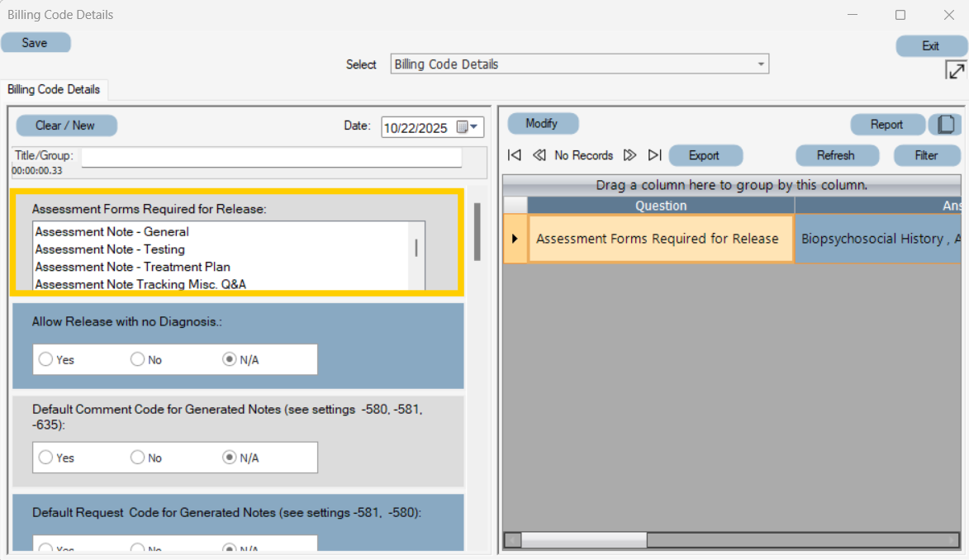Select Yes for Allow Release with no Diagnosis
Screen dimensions: 969x560
coord(45,359)
